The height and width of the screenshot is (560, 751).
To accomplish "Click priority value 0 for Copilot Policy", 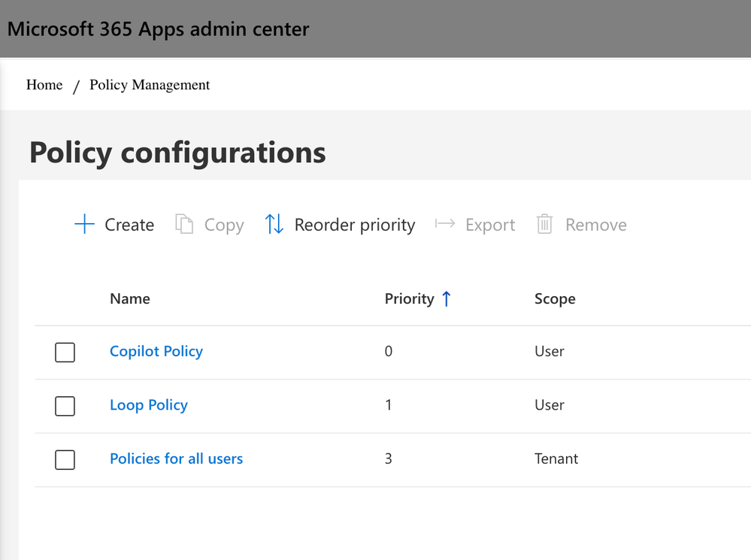I will pos(389,351).
